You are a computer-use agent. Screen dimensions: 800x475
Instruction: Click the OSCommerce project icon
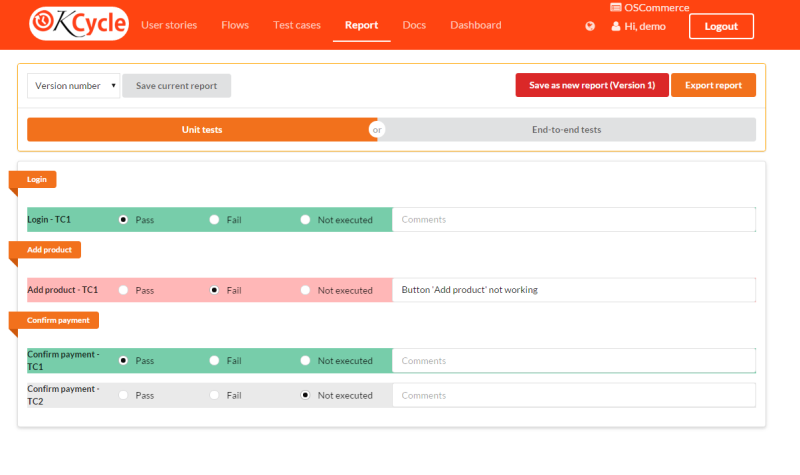click(616, 7)
